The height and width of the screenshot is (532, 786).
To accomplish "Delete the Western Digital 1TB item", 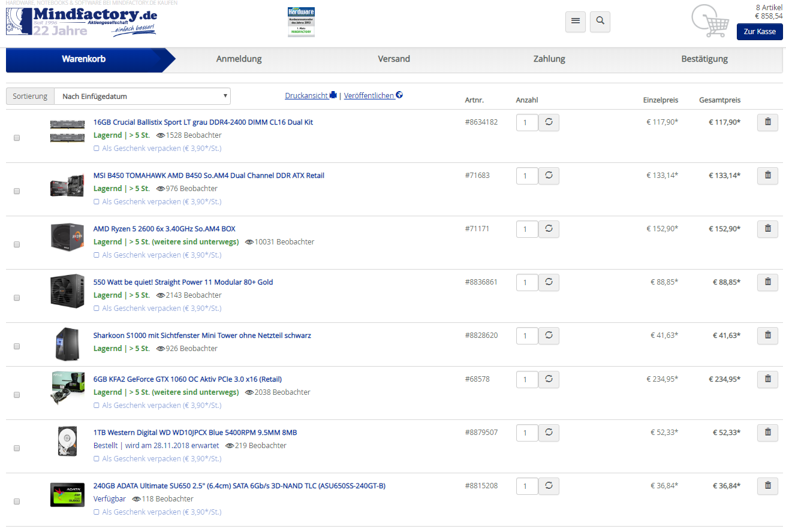I will [x=767, y=433].
